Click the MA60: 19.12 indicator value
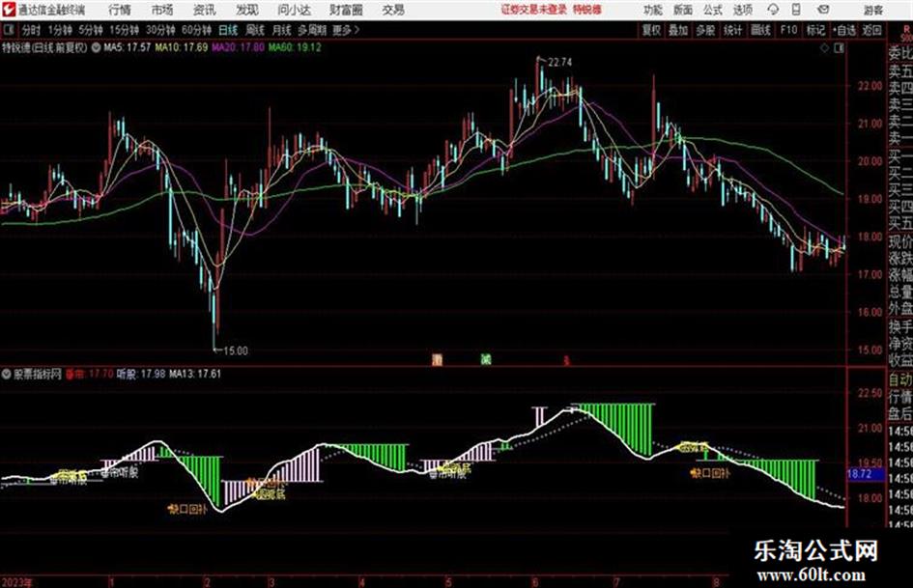 [295, 47]
